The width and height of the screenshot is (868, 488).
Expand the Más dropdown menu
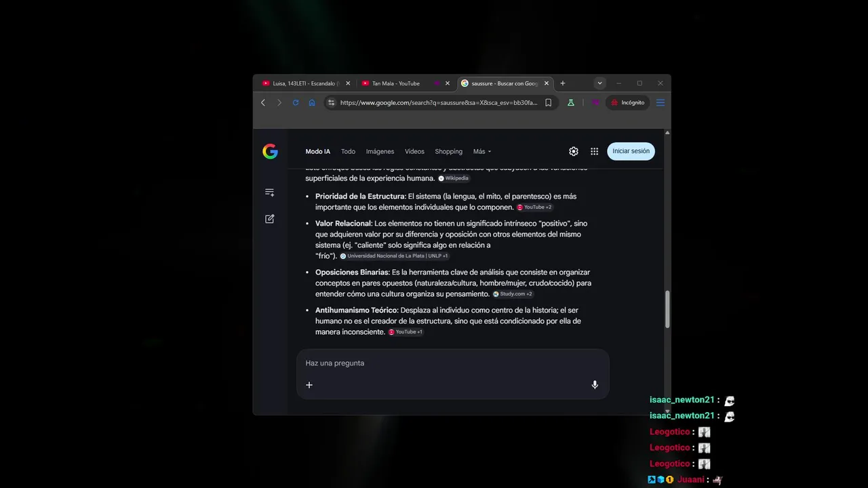click(x=482, y=152)
